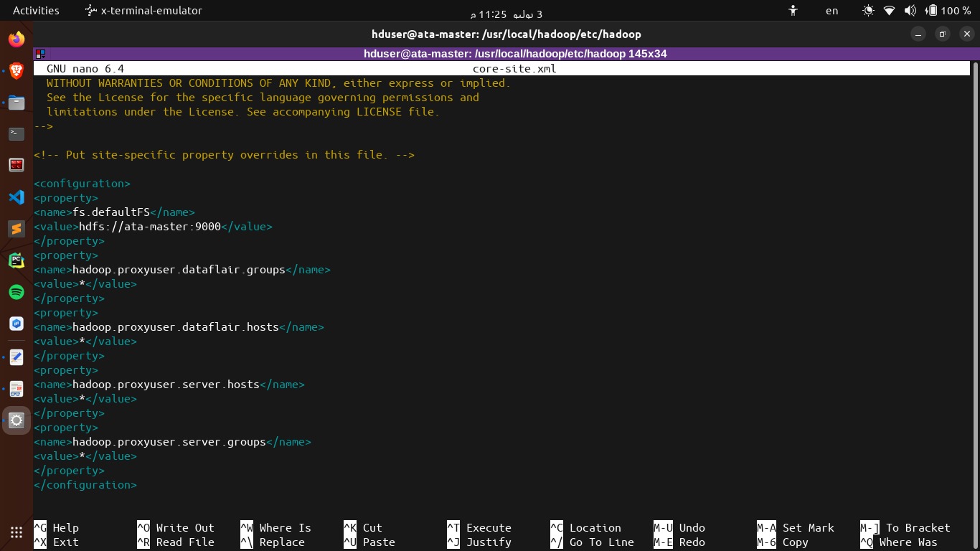Launch Visual Studio Code from the dock
The height and width of the screenshot is (551, 980).
(16, 197)
